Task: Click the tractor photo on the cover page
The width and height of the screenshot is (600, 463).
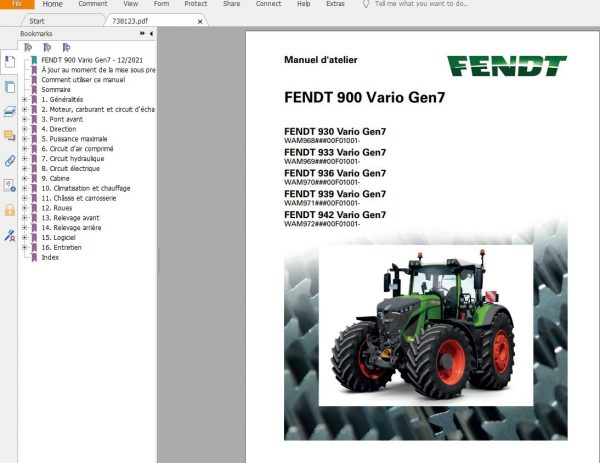Action: point(426,325)
